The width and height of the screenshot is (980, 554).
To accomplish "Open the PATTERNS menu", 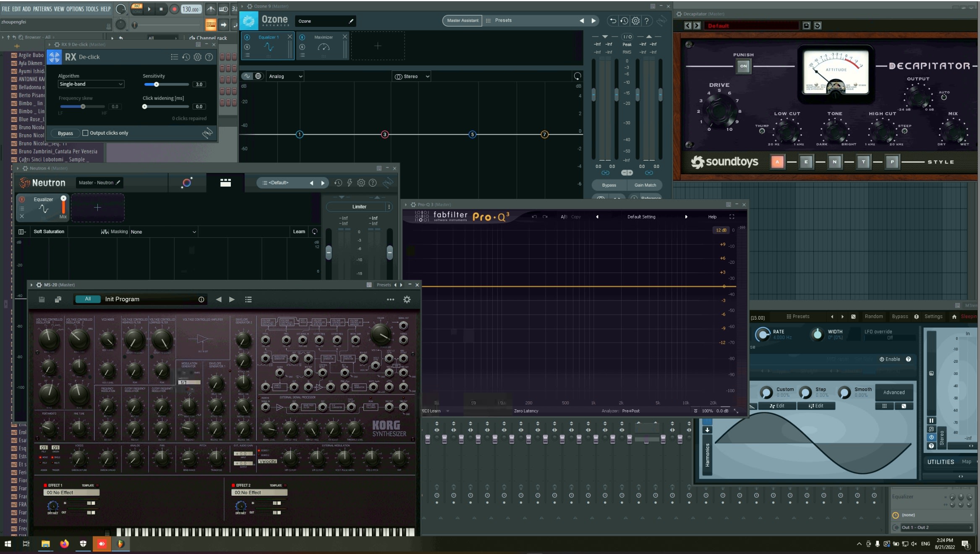I will coord(42,9).
